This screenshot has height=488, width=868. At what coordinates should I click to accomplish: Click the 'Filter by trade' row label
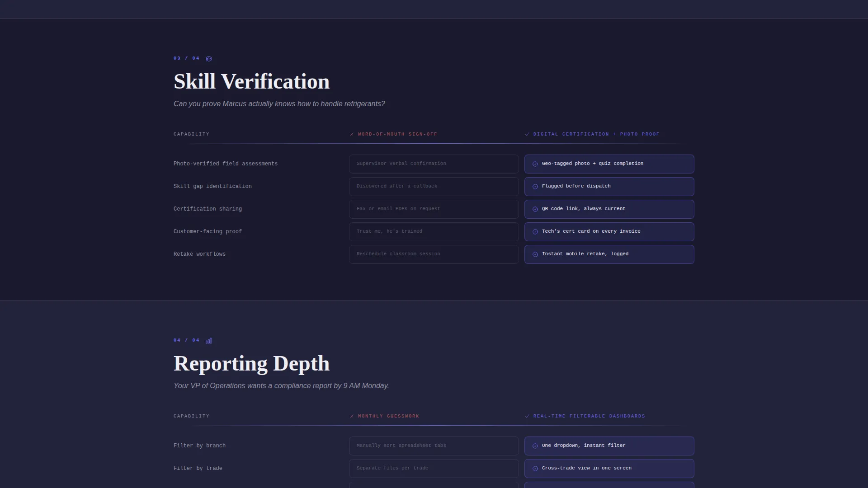pos(198,469)
